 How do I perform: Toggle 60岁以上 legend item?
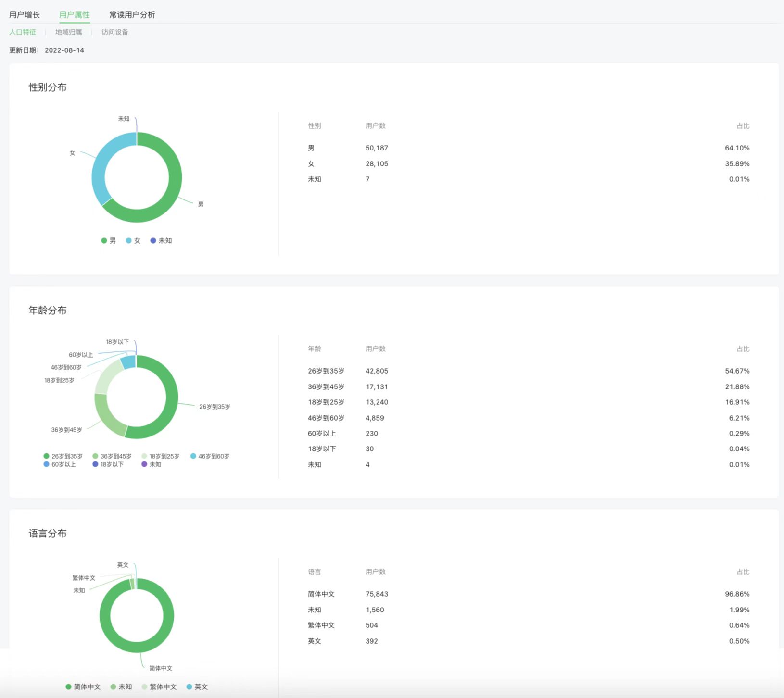click(x=60, y=464)
